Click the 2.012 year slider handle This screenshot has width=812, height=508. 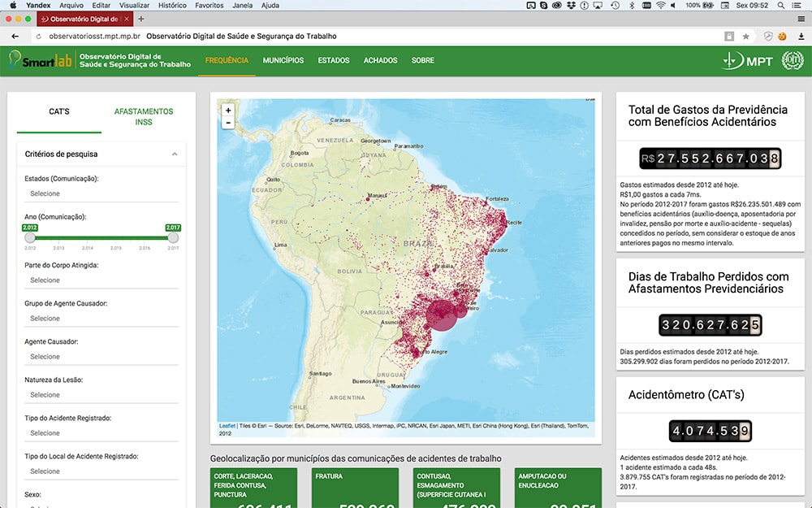tap(30, 237)
